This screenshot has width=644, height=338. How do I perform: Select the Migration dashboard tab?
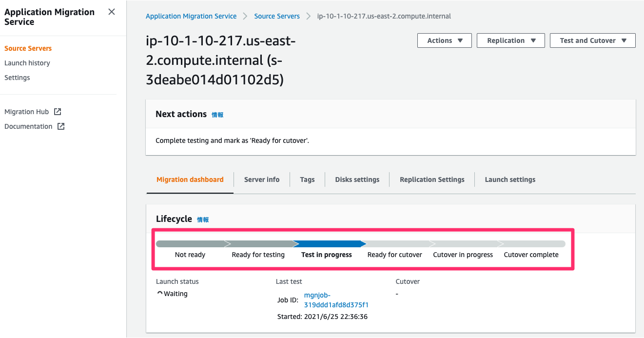click(x=190, y=179)
